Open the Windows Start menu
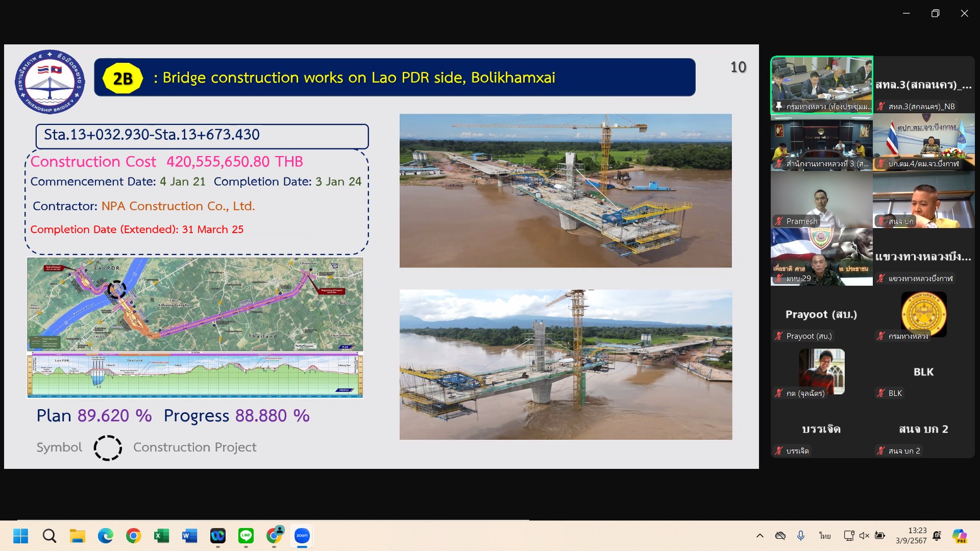 click(x=21, y=536)
